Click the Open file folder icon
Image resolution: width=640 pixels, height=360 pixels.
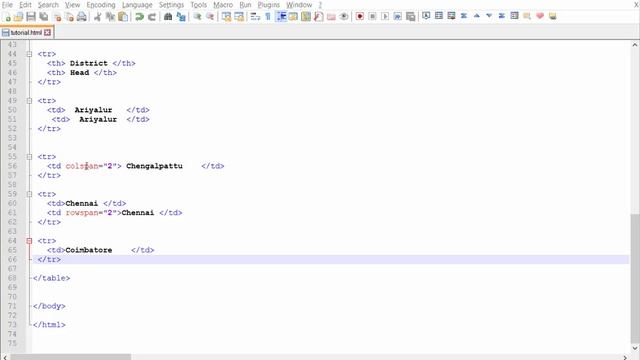click(18, 17)
